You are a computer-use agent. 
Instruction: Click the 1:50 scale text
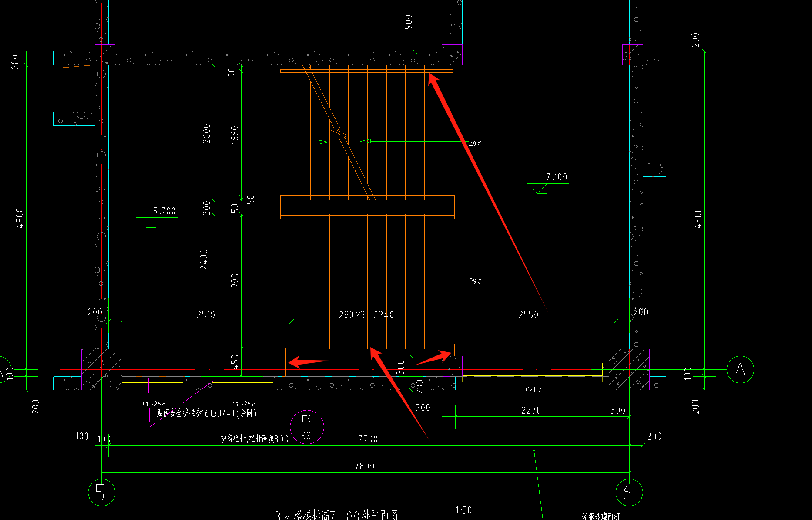[463, 510]
